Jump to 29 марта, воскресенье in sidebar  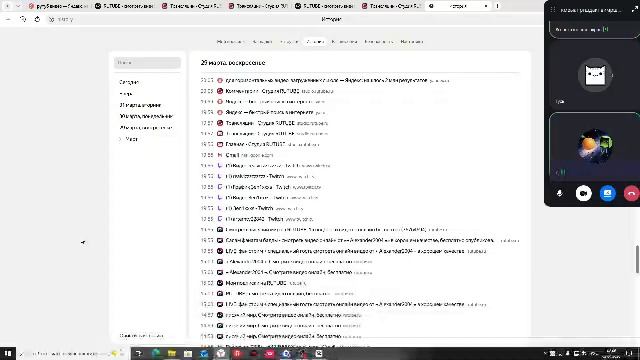[x=146, y=128]
